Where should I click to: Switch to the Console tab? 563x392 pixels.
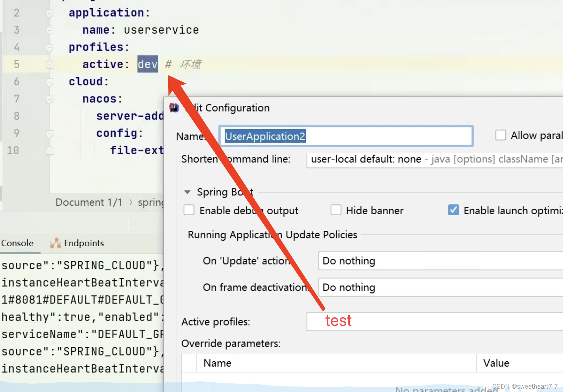17,243
